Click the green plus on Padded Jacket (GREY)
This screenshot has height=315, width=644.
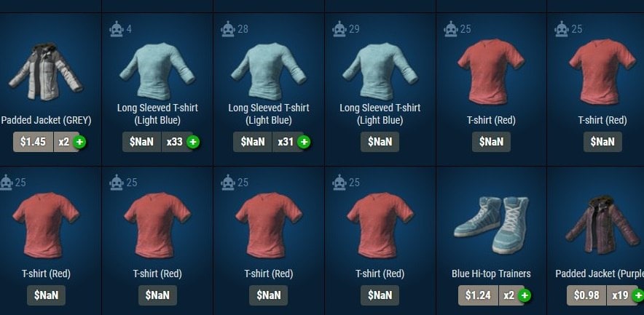tap(79, 143)
